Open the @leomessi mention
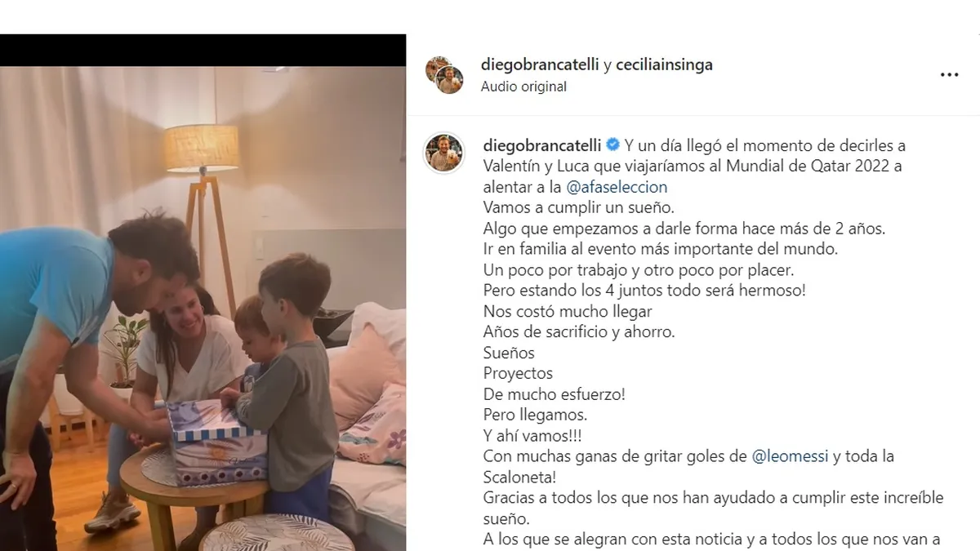The height and width of the screenshot is (551, 980). pyautogui.click(x=790, y=456)
